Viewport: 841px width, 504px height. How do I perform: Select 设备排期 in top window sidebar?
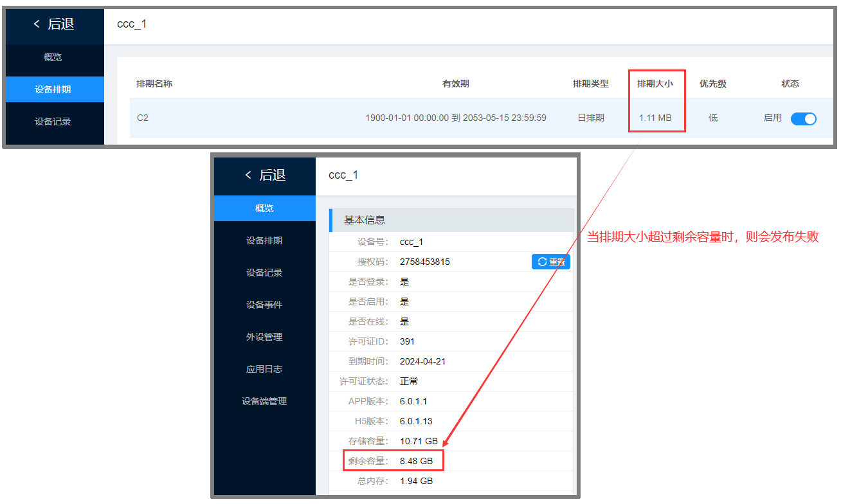pyautogui.click(x=55, y=89)
